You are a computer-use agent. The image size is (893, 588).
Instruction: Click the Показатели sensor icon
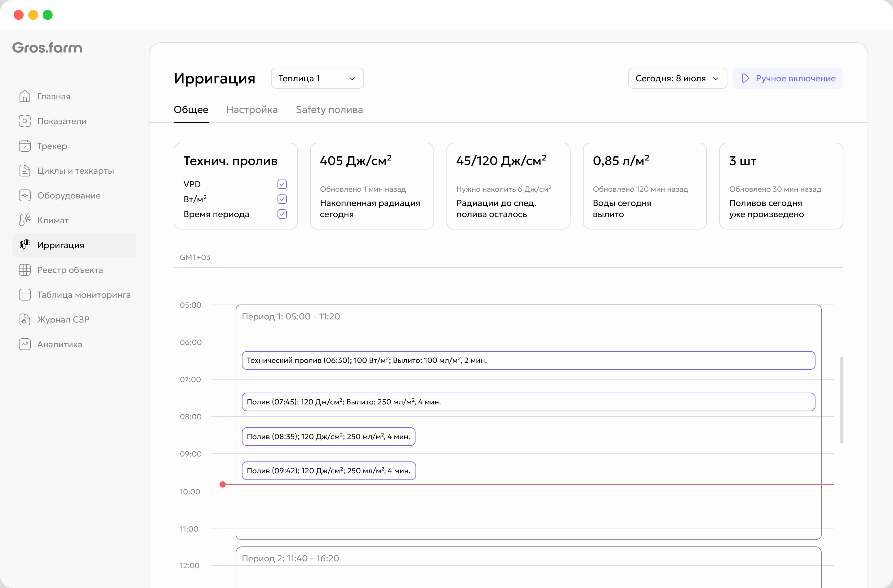[x=25, y=121]
